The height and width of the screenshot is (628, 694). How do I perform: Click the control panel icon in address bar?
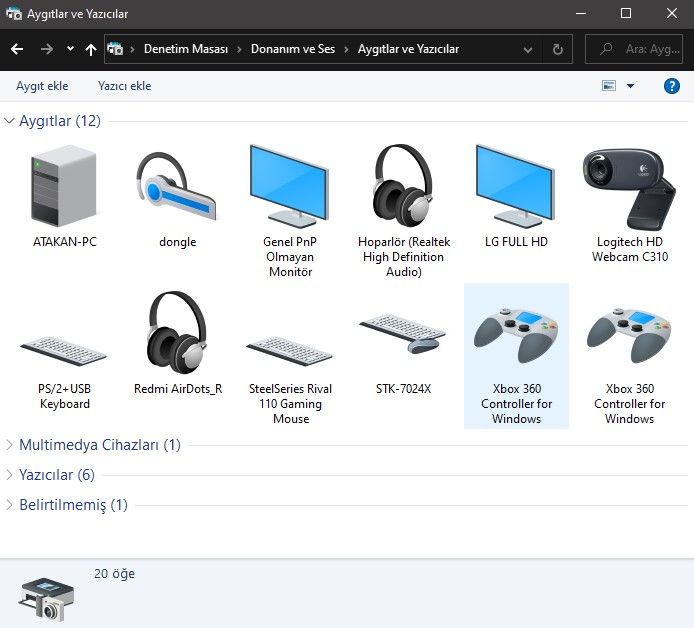point(115,49)
